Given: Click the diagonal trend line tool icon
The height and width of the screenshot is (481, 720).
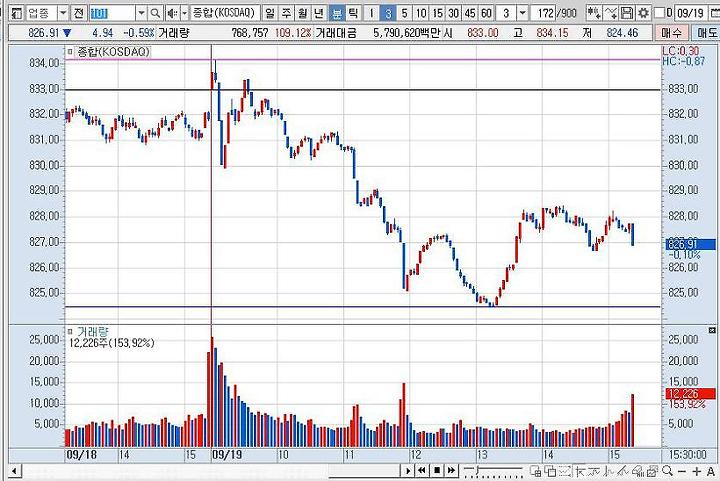Looking at the screenshot, I should 623,471.
